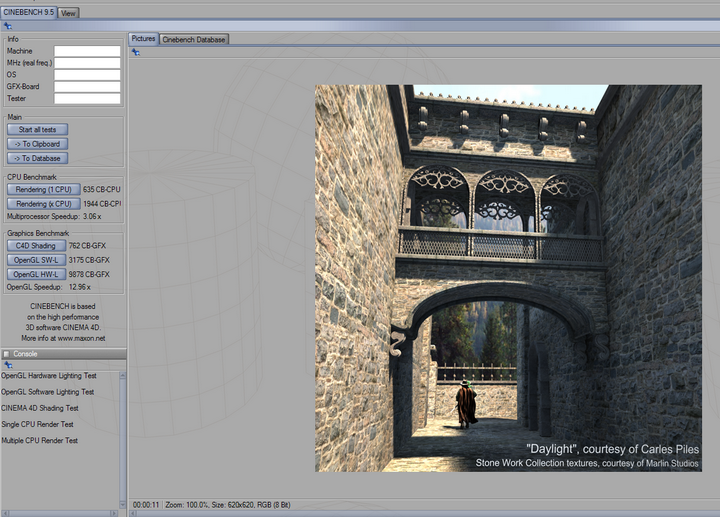Start all tests
This screenshot has width=720, height=517.
click(x=38, y=129)
